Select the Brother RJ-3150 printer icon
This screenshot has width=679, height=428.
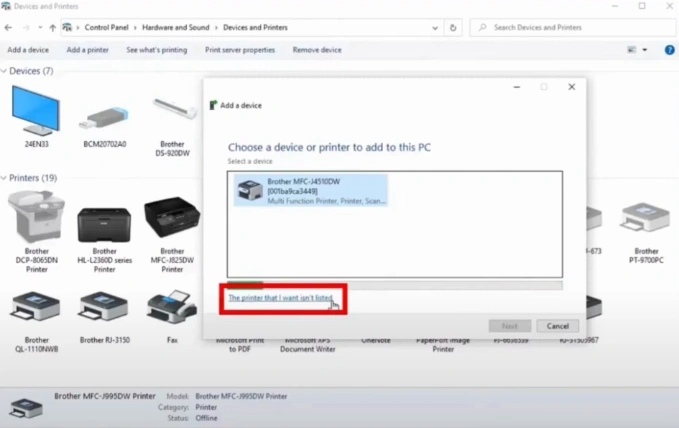pyautogui.click(x=104, y=306)
